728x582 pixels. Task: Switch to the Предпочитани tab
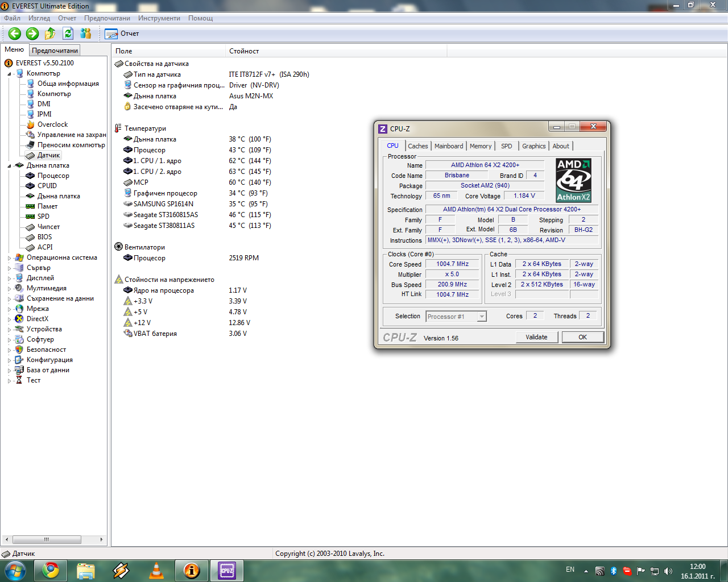(55, 51)
